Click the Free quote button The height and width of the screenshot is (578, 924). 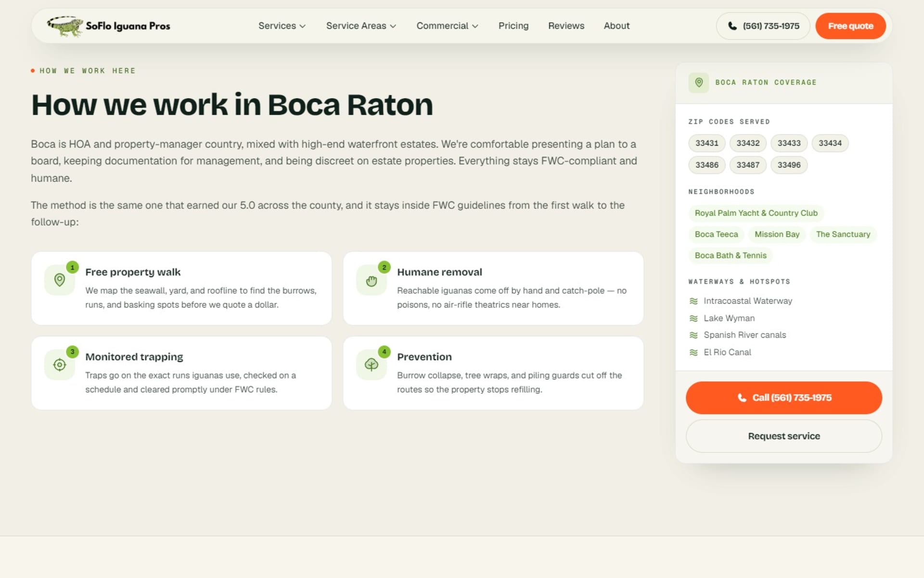(x=850, y=26)
